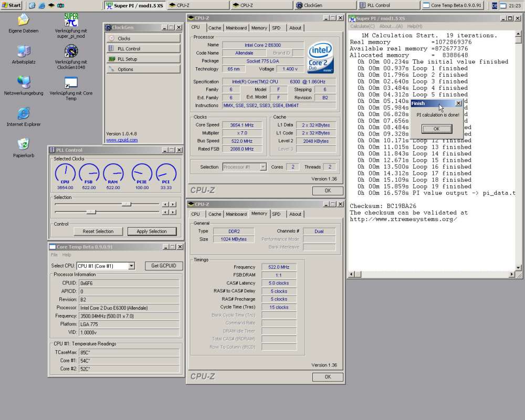Click the Super PI vertical scrollbar down arrow

click(518, 268)
